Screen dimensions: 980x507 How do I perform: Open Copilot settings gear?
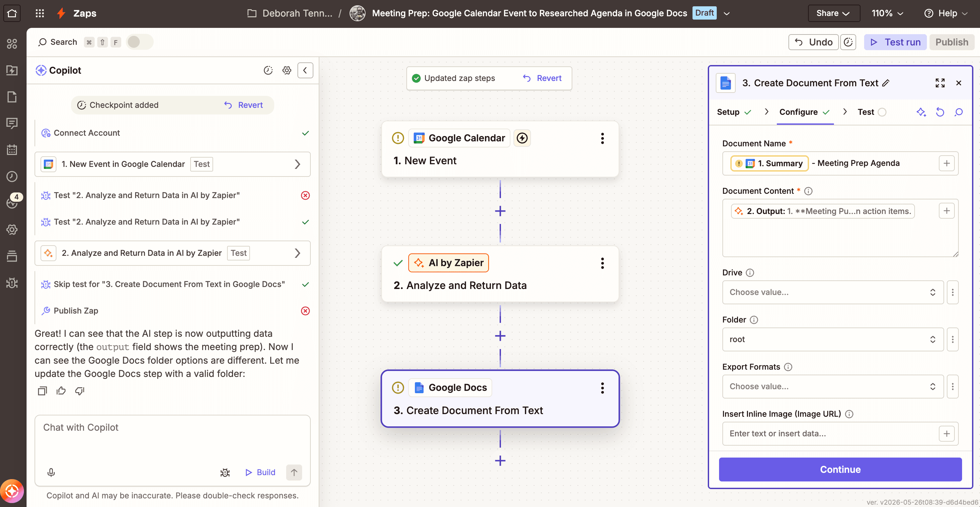point(286,70)
